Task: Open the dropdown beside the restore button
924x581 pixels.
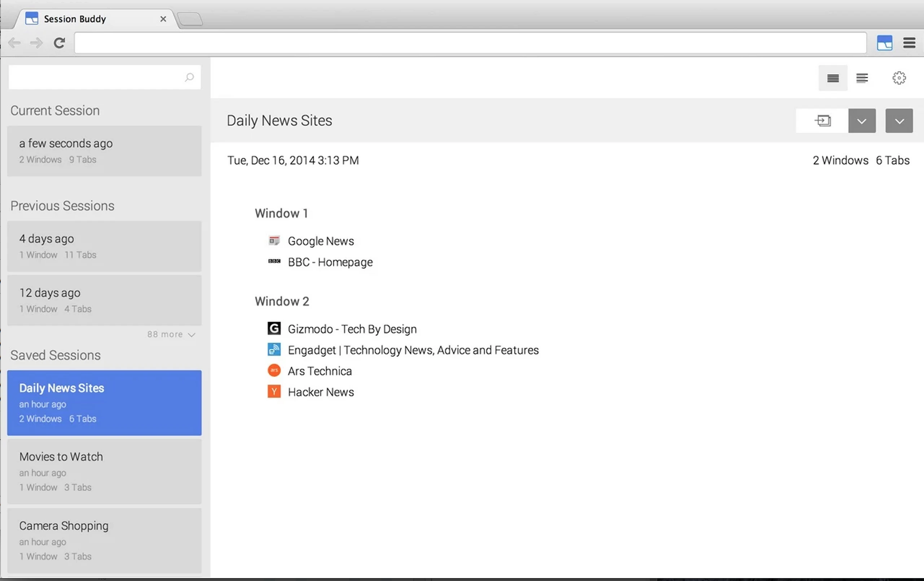Action: click(862, 121)
